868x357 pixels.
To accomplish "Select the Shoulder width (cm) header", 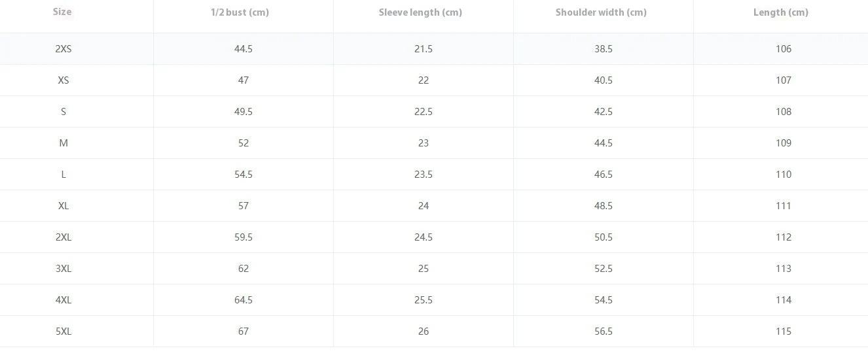I will pos(601,12).
